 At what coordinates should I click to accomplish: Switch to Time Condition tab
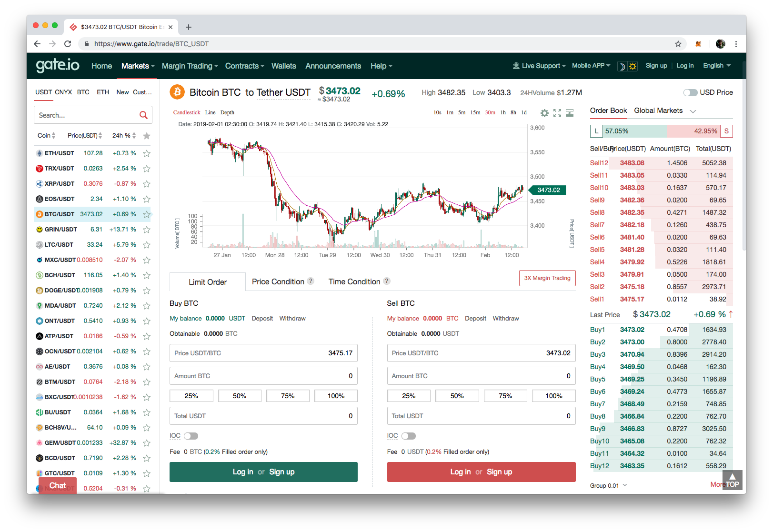pos(354,281)
